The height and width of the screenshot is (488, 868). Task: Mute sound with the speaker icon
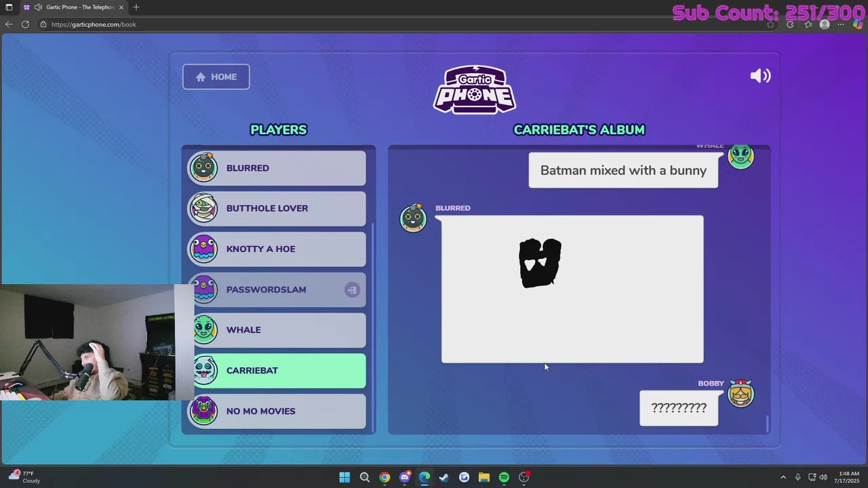point(760,76)
